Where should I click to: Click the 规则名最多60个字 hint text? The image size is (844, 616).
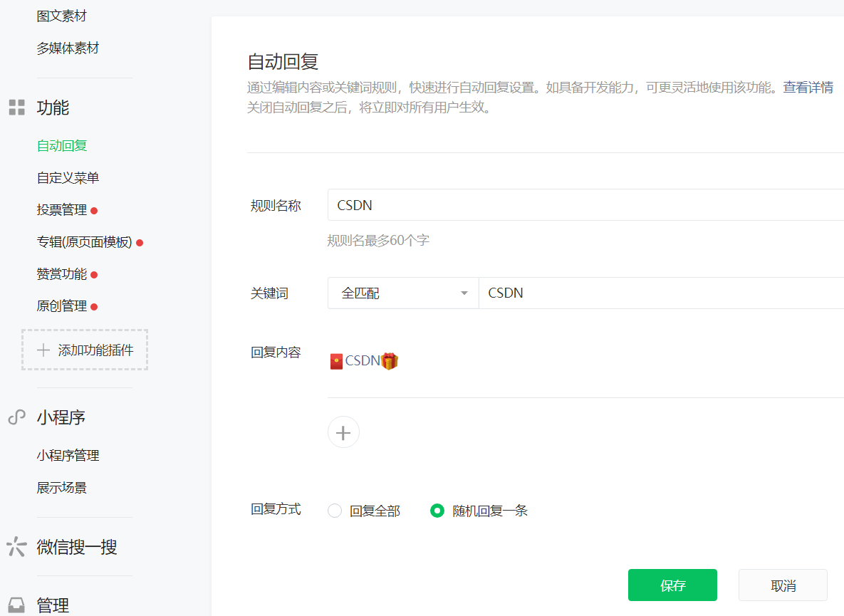[378, 241]
